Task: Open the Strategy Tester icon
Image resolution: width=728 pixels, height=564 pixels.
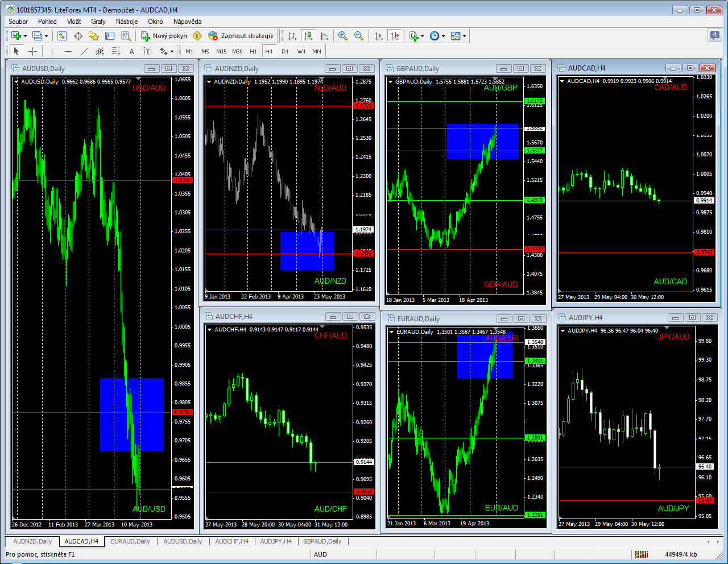Action: (x=126, y=36)
